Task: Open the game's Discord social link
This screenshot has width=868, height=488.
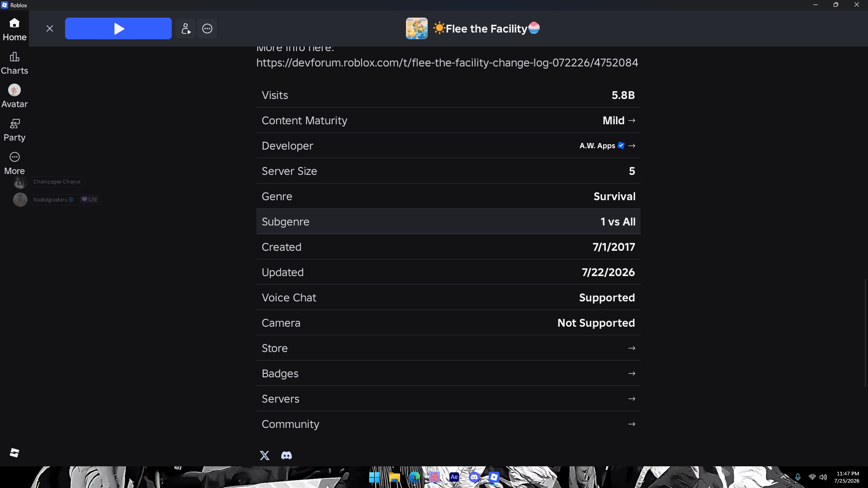Action: pos(286,455)
